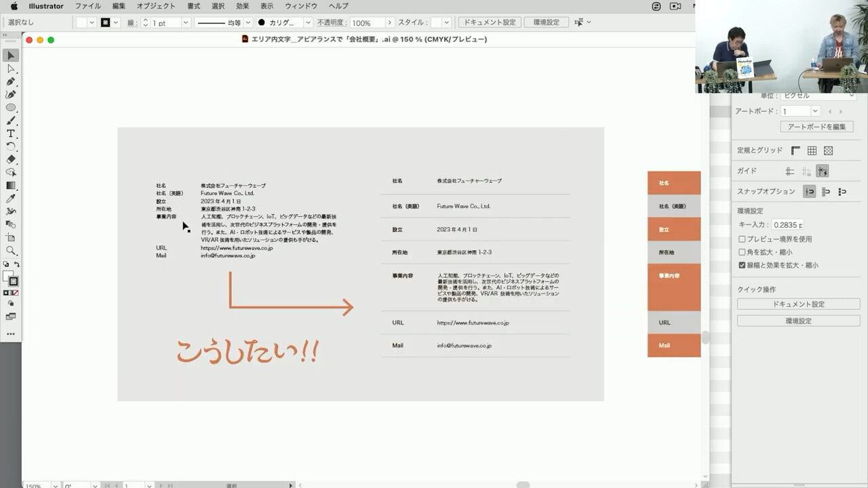Open Edit Toolbar three-dots button
The image size is (868, 488).
point(11,333)
